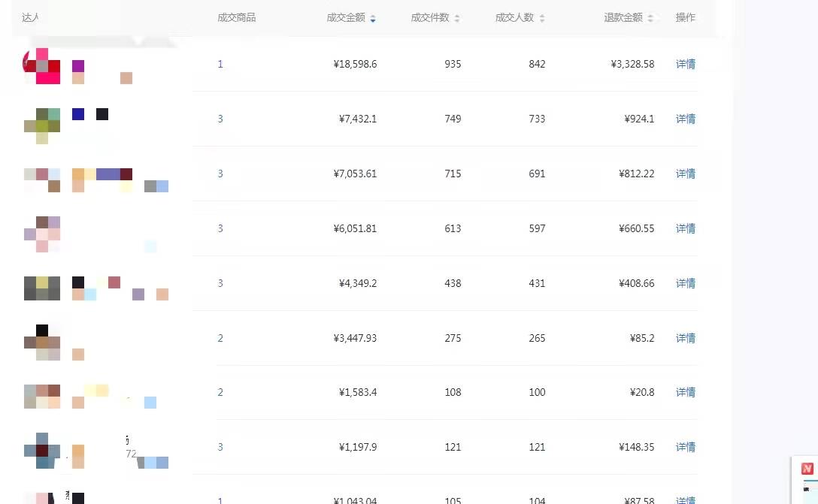Image resolution: width=818 pixels, height=504 pixels.
Task: Select the ¥18,598.6 amount cell
Action: click(356, 64)
